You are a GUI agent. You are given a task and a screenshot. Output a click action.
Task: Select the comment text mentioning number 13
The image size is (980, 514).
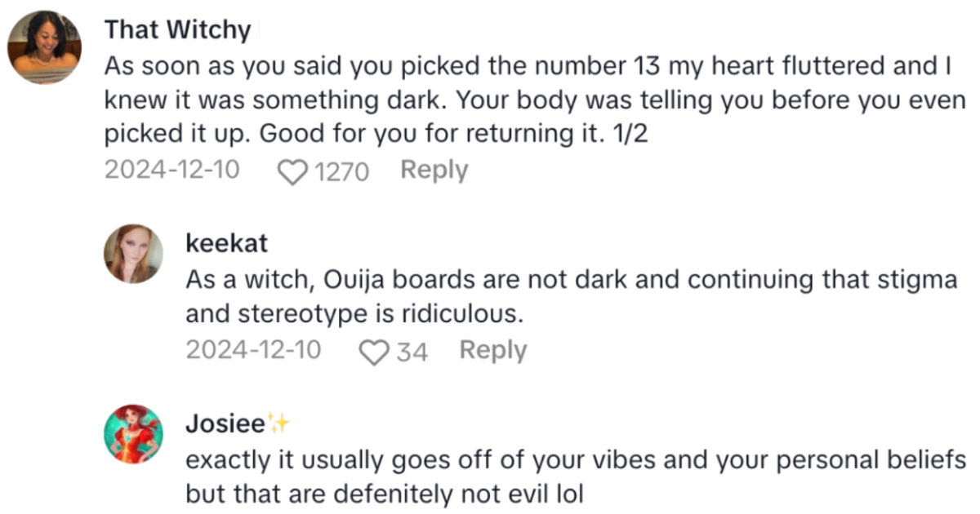pos(531,100)
